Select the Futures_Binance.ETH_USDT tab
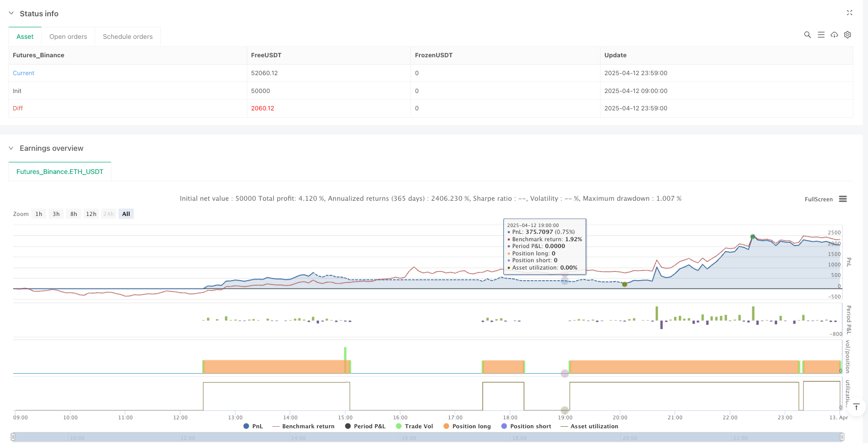 [60, 172]
